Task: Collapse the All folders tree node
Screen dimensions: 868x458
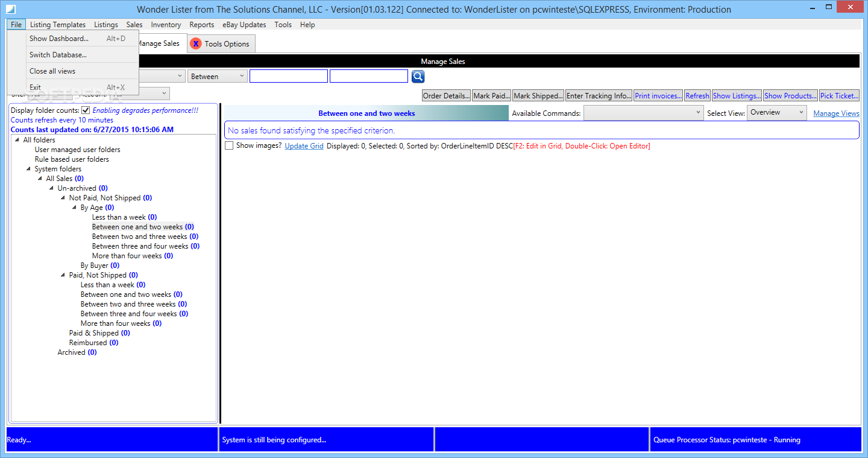Action: (x=17, y=140)
